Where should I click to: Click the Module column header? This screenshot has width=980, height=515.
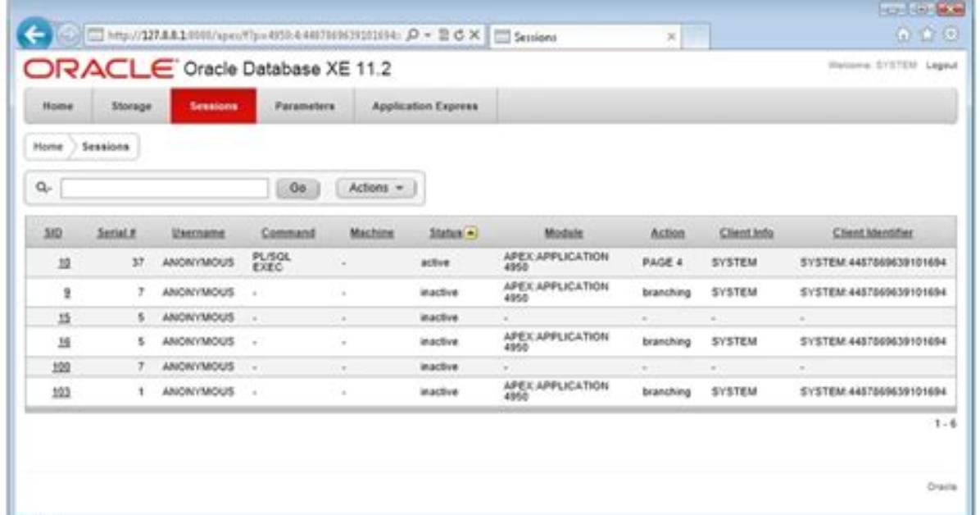tap(564, 233)
